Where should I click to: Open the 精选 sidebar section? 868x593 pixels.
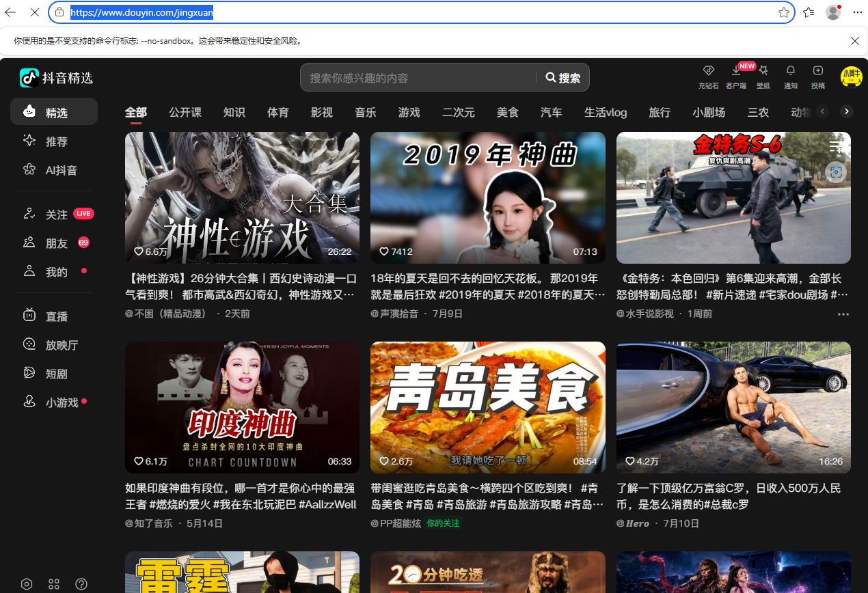[54, 112]
